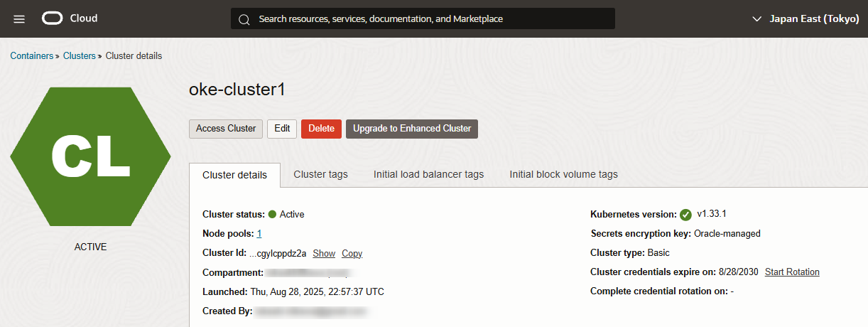Click Upgrade to Enhanced Cluster
Viewport: 868px width, 327px height.
coord(412,129)
